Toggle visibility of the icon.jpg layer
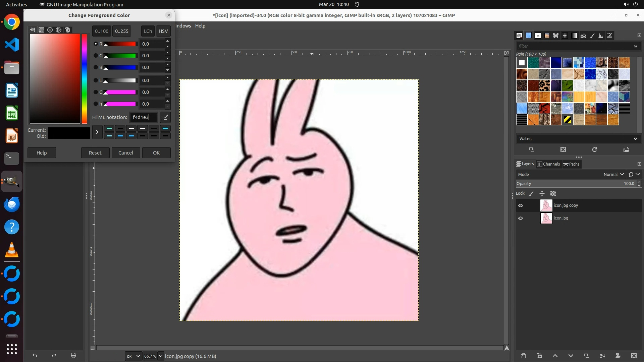This screenshot has width=644, height=362. click(521, 218)
